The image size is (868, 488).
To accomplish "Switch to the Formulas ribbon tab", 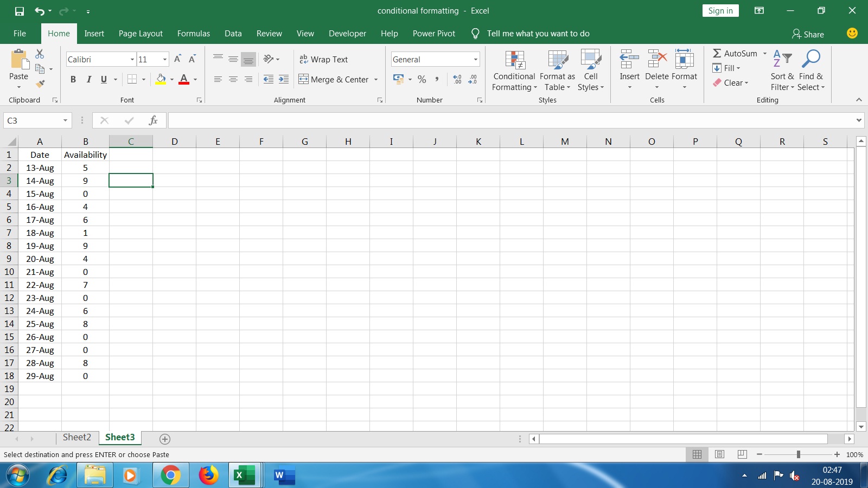I will 193,33.
